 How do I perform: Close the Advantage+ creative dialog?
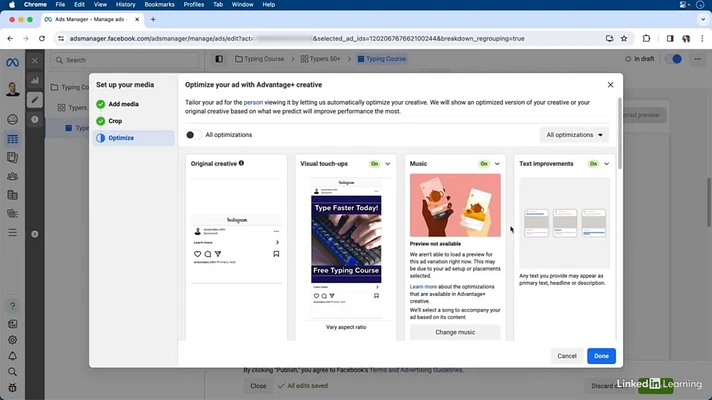tap(611, 85)
